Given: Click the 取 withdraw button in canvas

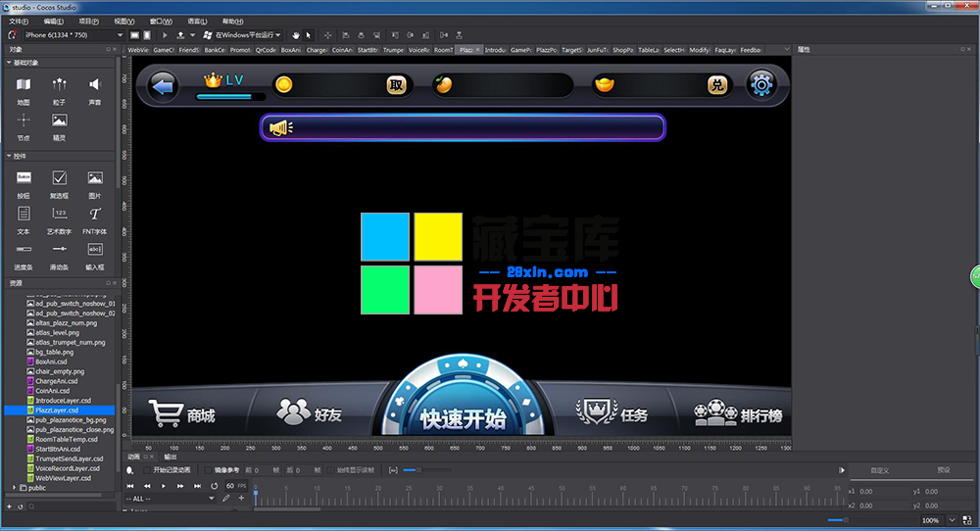Looking at the screenshot, I should click(396, 85).
